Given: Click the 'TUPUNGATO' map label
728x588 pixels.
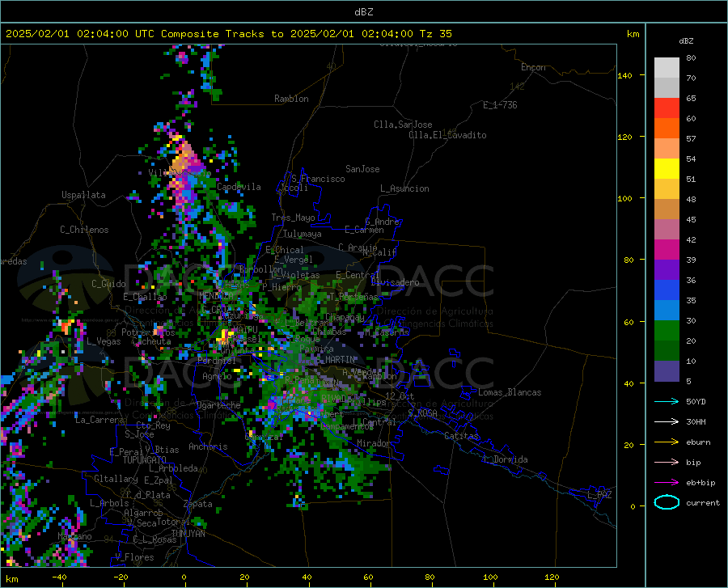Looking at the screenshot, I should [145, 460].
